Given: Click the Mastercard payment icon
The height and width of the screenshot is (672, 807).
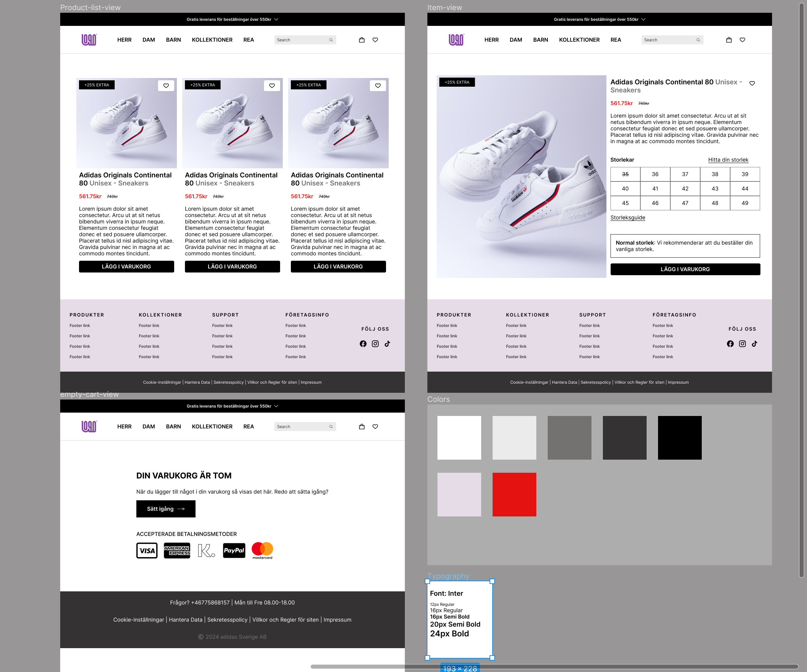Looking at the screenshot, I should coord(263,550).
